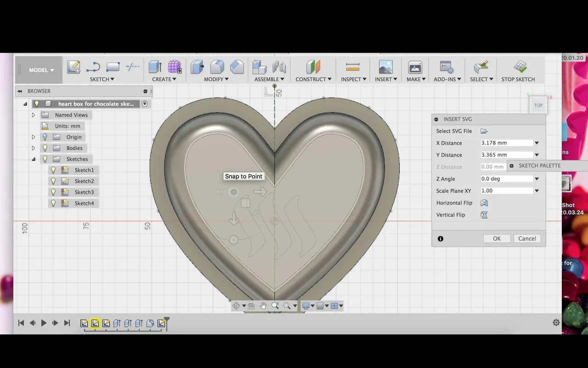The height and width of the screenshot is (368, 588).
Task: Toggle visibility lightbulb for Sketches folder
Action: [x=45, y=159]
